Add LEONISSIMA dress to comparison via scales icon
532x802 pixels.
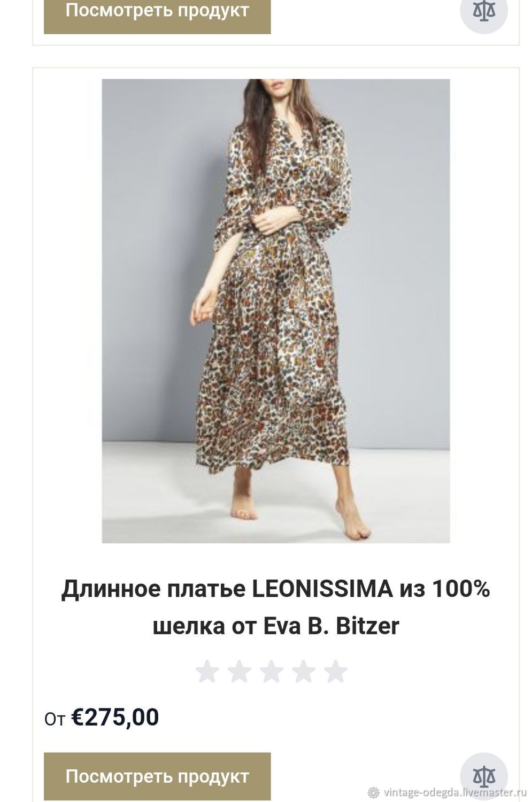click(x=484, y=776)
